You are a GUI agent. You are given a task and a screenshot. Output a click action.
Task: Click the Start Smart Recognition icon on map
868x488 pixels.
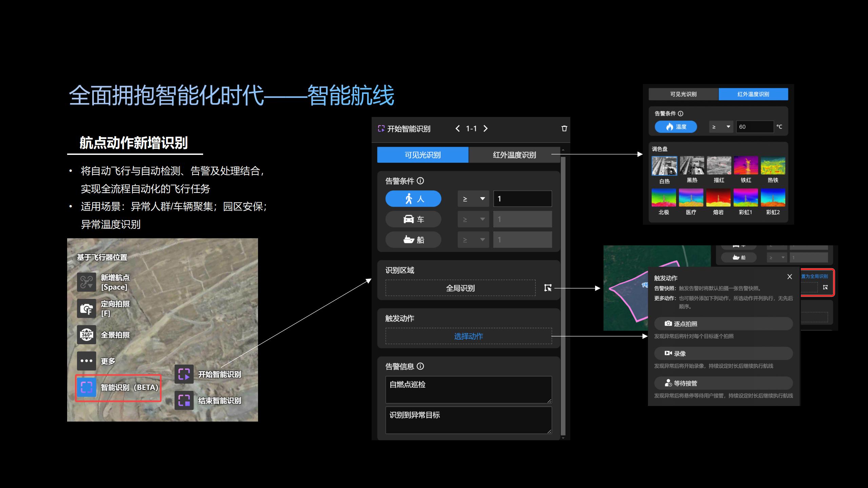click(x=184, y=374)
